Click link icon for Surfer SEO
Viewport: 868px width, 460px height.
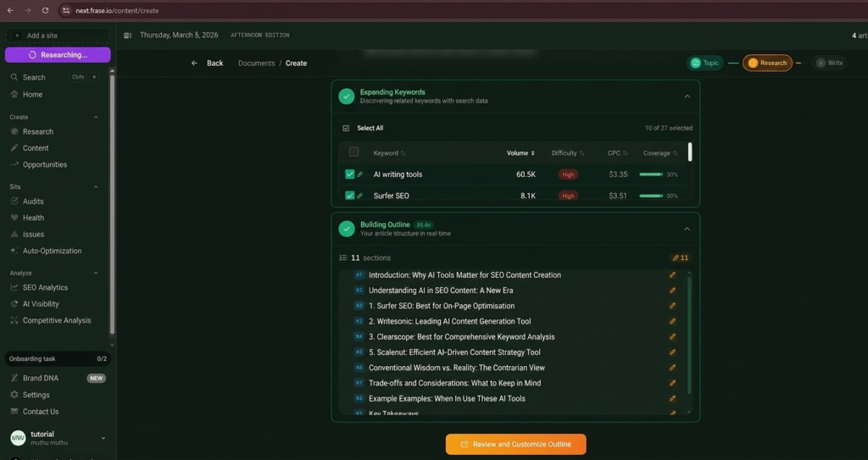pyautogui.click(x=359, y=196)
